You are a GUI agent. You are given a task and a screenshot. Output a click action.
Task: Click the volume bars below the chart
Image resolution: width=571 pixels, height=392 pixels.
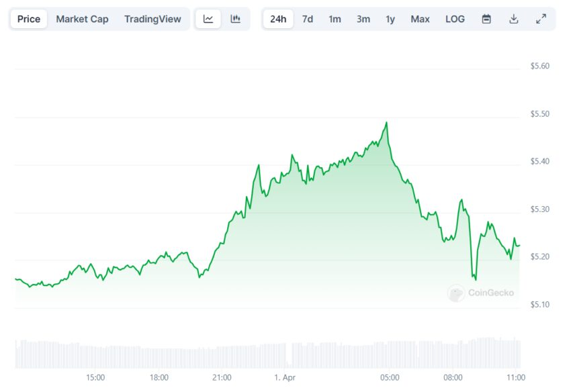(269, 354)
